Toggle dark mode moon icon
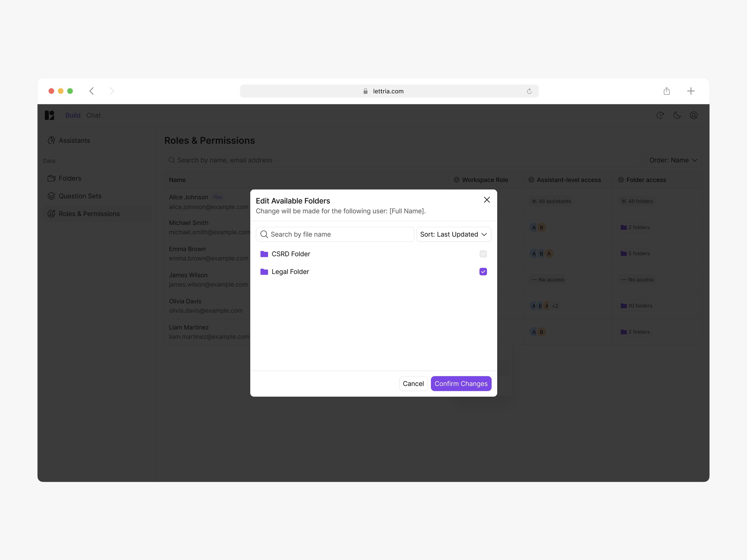747x560 pixels. point(677,115)
